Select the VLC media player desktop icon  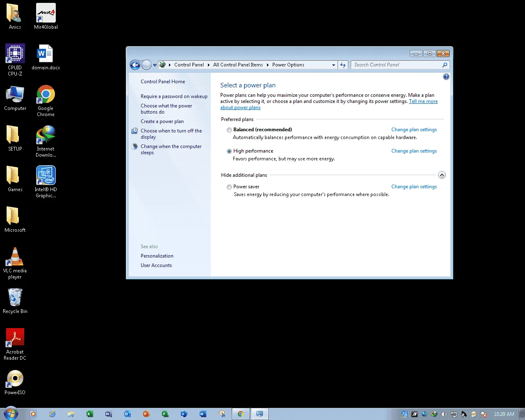[x=15, y=263]
